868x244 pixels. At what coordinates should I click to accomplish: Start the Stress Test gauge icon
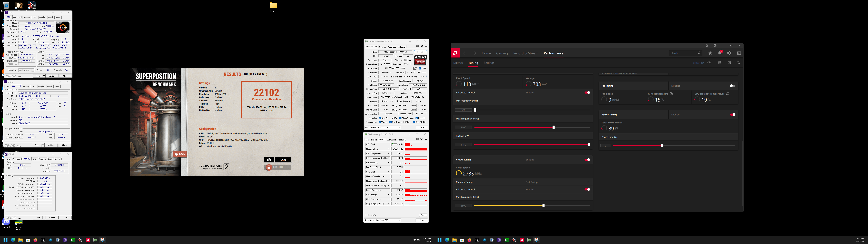(x=709, y=62)
